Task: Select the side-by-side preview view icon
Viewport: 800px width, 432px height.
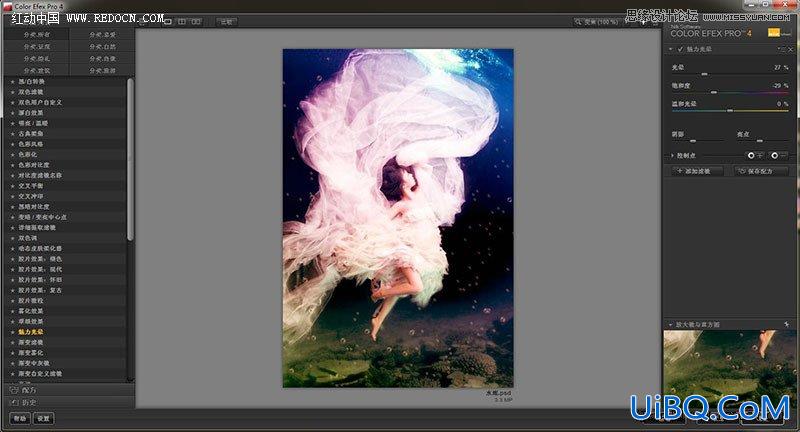Action: coord(196,22)
